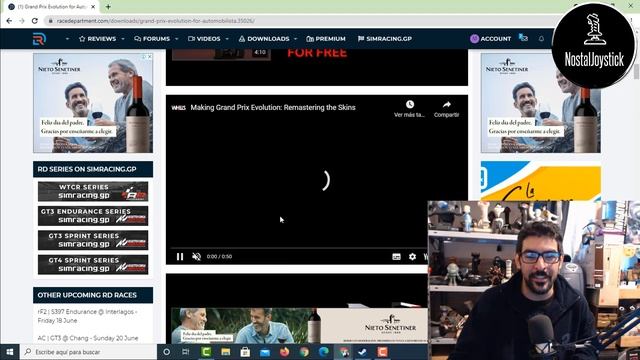
Task: Open video title Making Grand Prix Evolution
Action: [x=273, y=107]
